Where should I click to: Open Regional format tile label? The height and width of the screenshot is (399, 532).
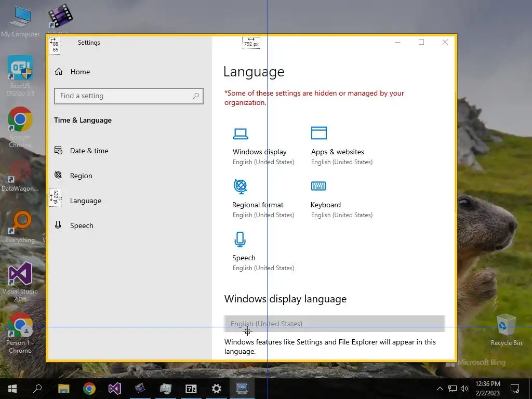click(258, 205)
